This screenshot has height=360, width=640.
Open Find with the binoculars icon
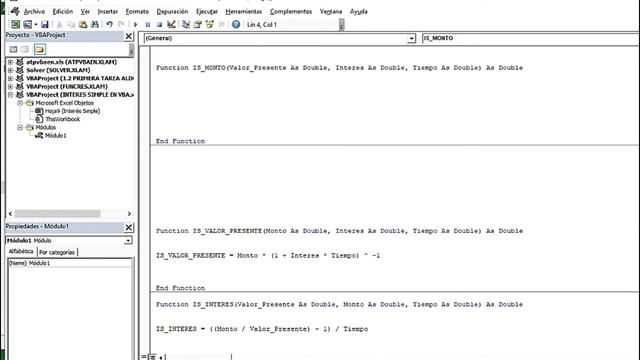click(x=95, y=24)
